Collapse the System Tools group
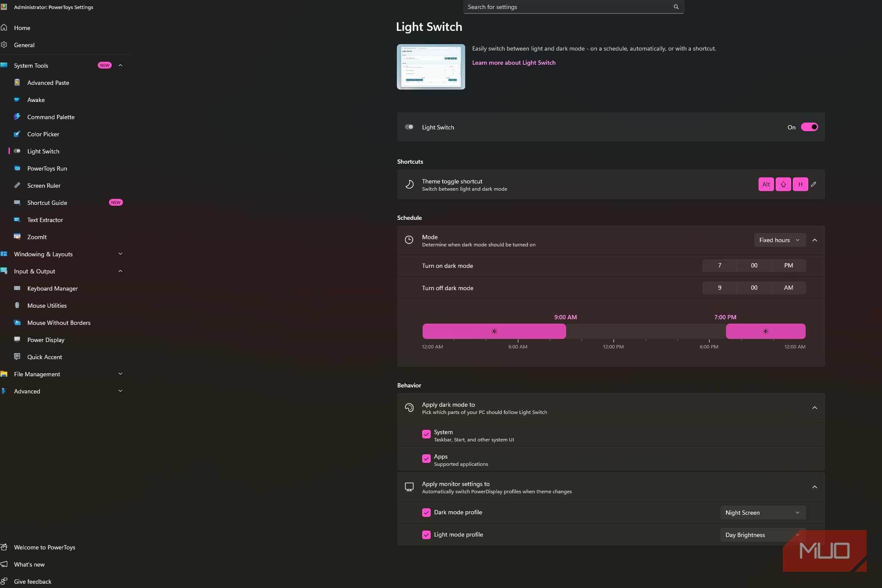 coord(120,65)
